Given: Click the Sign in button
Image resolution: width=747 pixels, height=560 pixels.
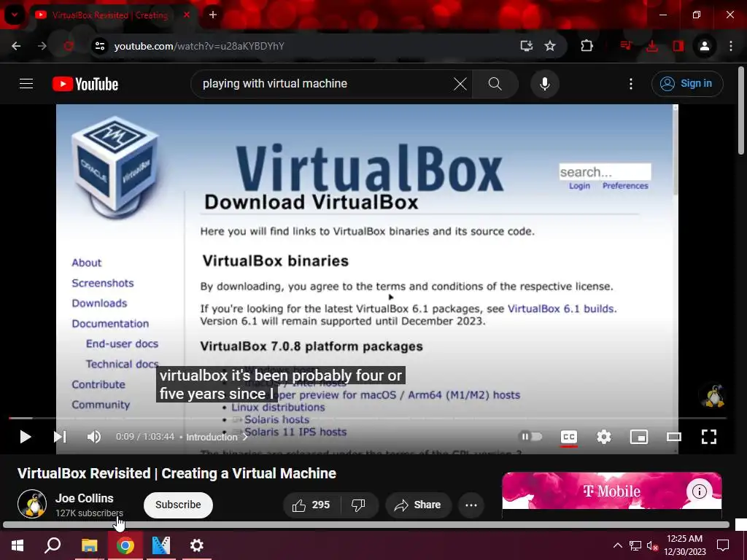Looking at the screenshot, I should 687,84.
